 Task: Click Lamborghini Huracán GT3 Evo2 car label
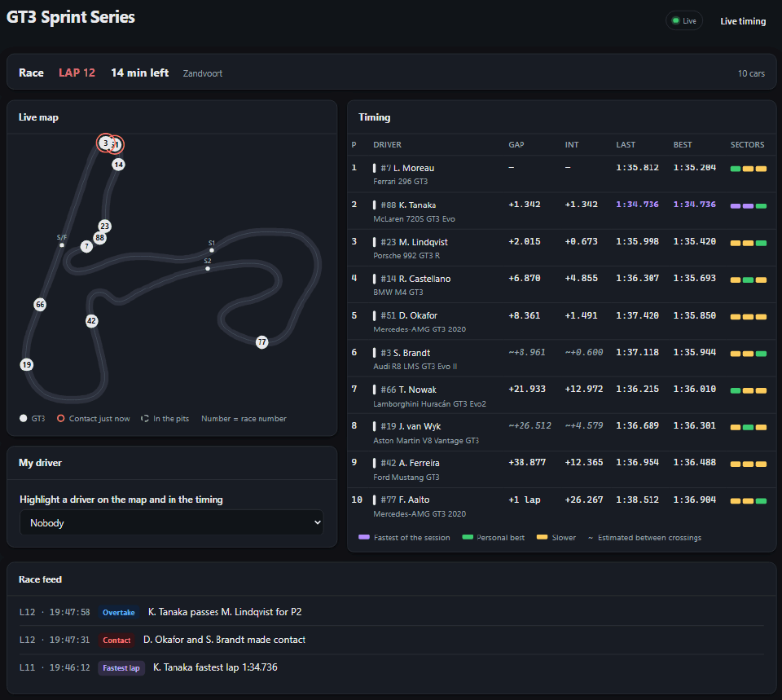(429, 404)
